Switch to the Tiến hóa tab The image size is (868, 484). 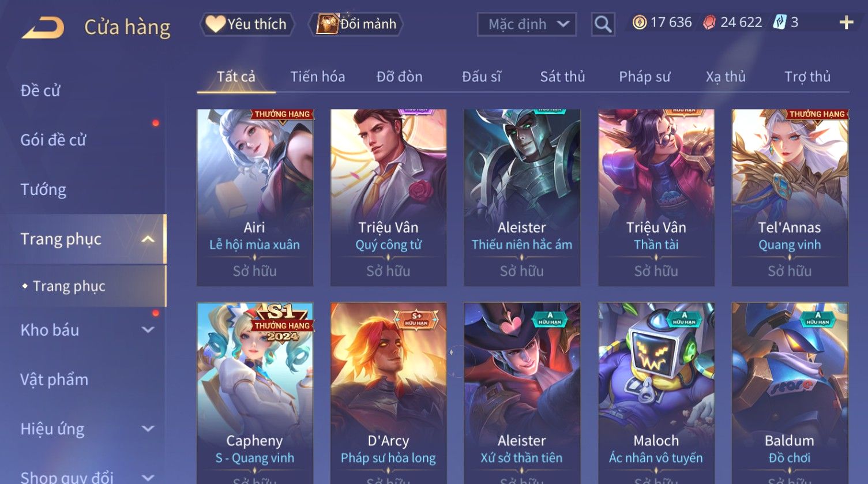point(317,77)
